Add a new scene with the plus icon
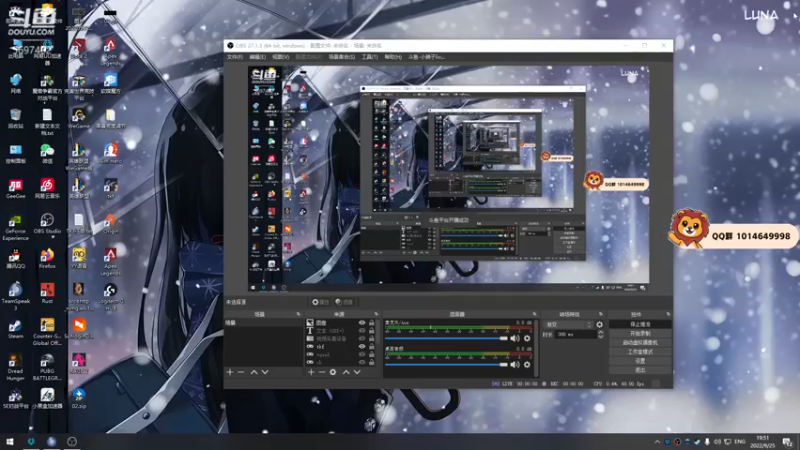The height and width of the screenshot is (450, 800). pyautogui.click(x=230, y=372)
